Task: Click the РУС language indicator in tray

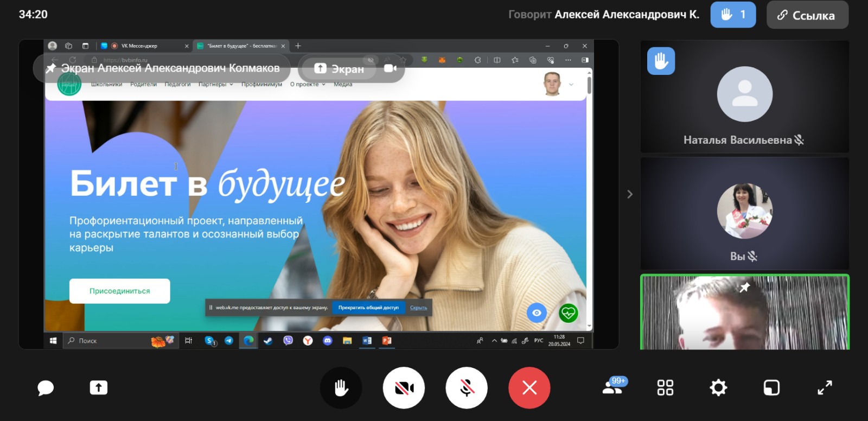Action: pyautogui.click(x=539, y=341)
